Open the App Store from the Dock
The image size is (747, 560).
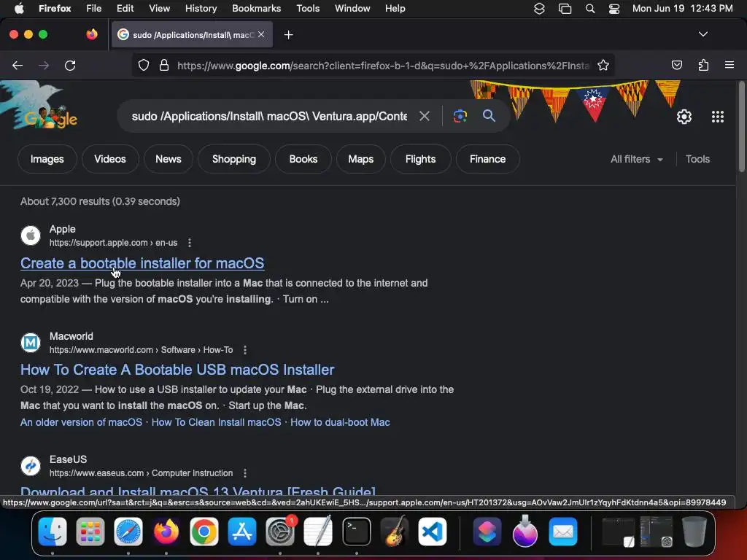point(242,531)
